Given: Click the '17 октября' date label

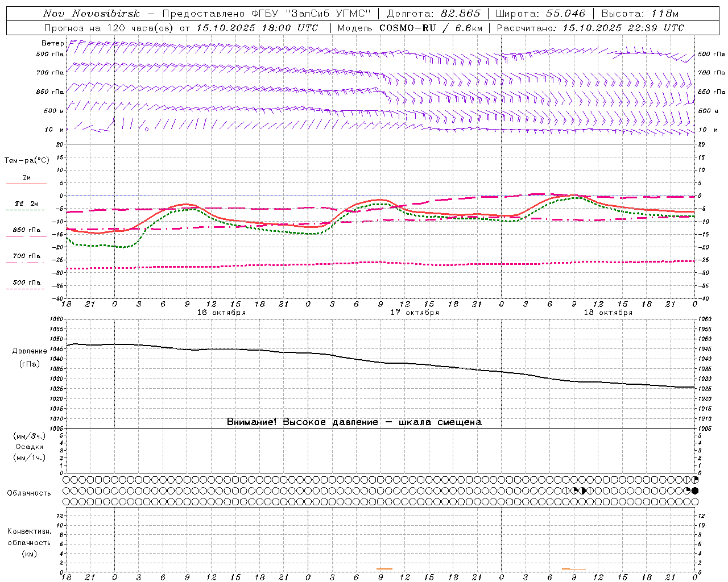Looking at the screenshot, I should tap(415, 313).
